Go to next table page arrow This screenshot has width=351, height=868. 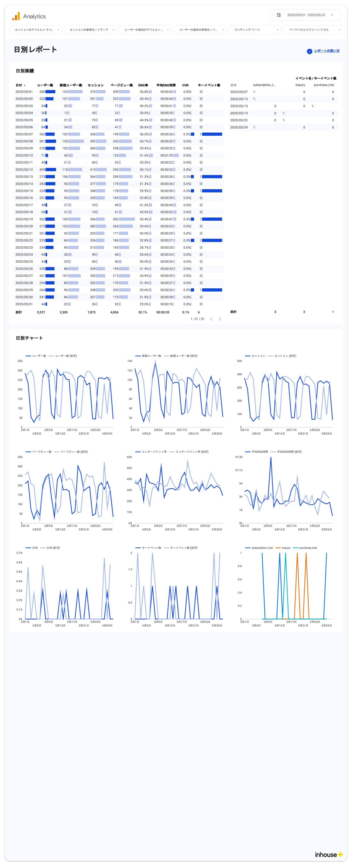[x=220, y=319]
